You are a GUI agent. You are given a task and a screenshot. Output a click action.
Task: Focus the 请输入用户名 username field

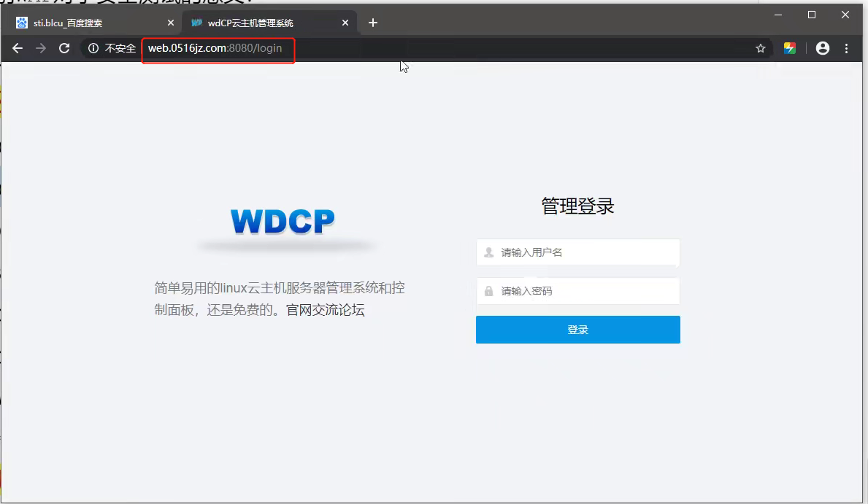[x=578, y=252]
